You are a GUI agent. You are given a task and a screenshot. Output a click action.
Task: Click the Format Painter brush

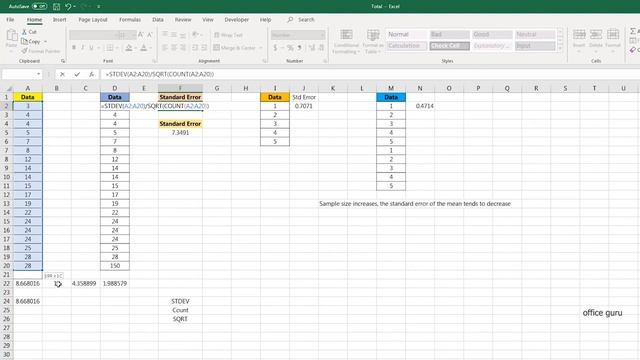pos(41,51)
